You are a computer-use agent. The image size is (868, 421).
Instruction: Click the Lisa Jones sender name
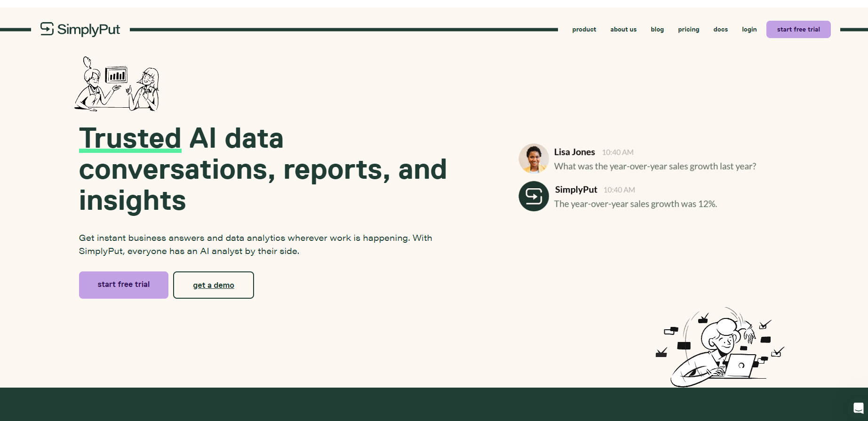(x=574, y=152)
